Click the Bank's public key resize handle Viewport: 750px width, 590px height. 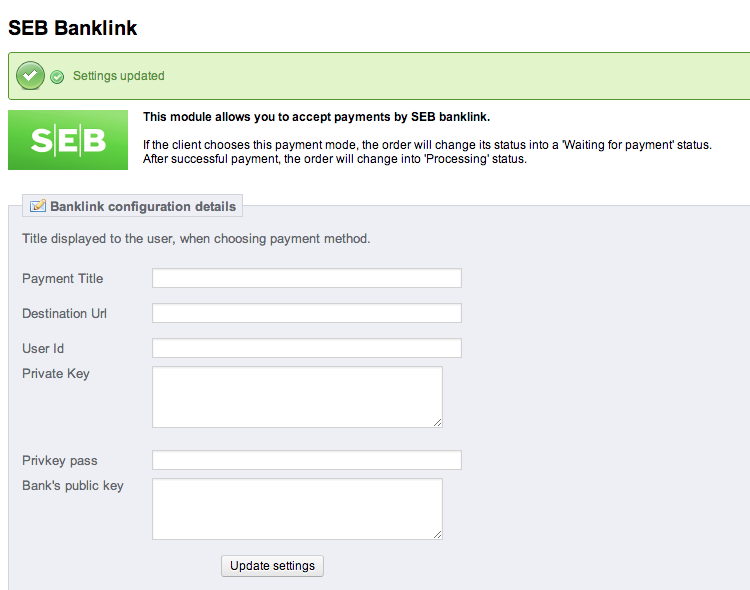pos(437,534)
